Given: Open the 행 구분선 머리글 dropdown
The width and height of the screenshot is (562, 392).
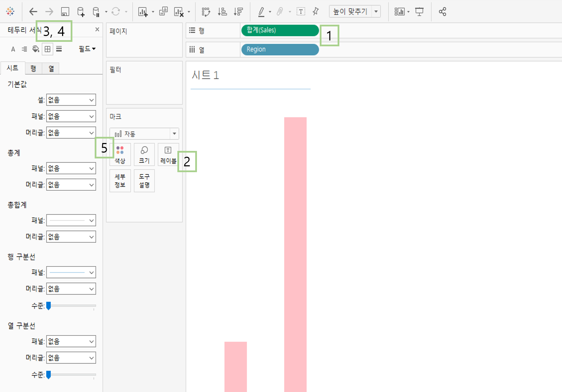Looking at the screenshot, I should pos(71,289).
